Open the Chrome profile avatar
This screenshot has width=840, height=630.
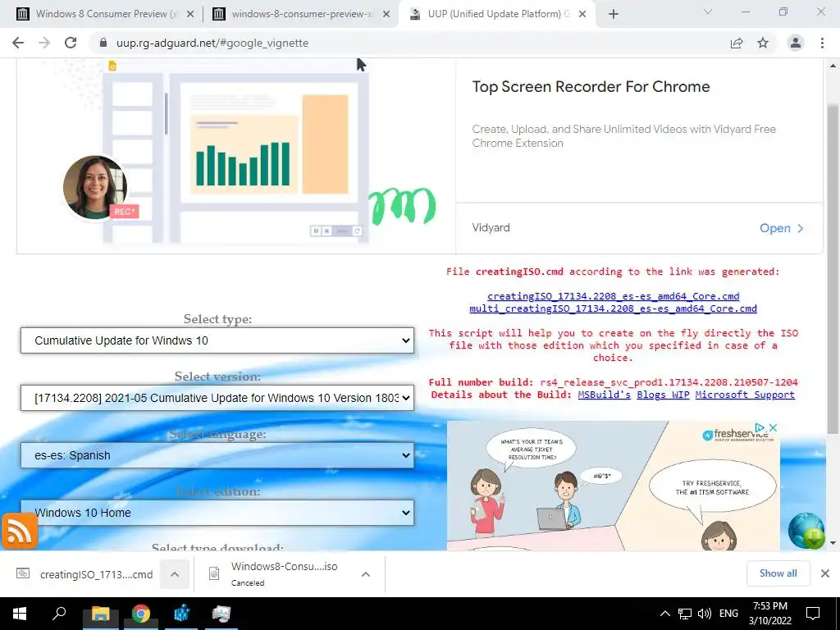click(x=796, y=43)
